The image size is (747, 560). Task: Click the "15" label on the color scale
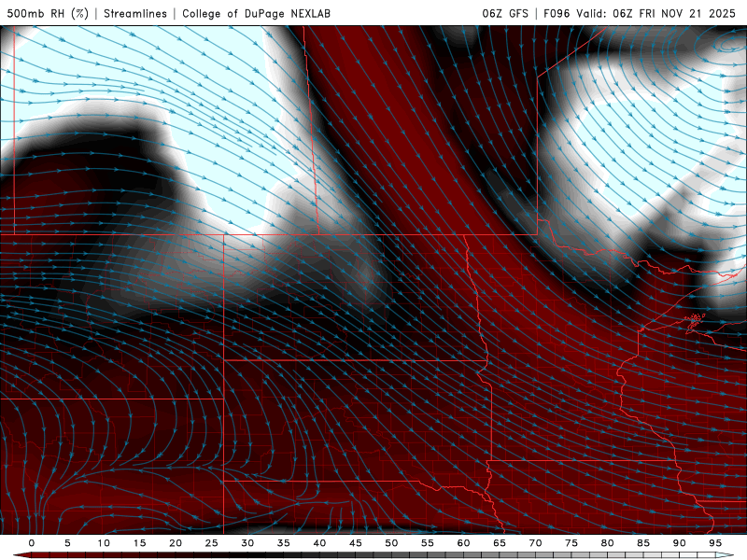point(139,543)
